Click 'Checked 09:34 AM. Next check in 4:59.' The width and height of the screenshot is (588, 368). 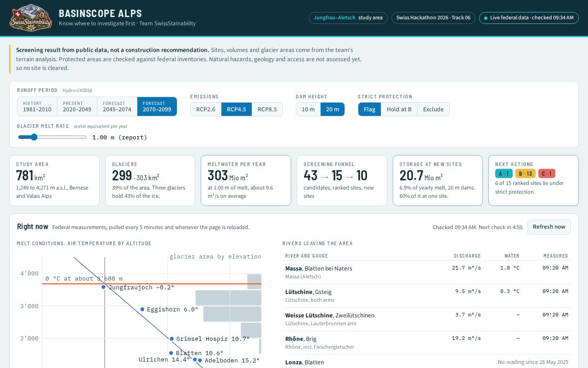(x=478, y=227)
